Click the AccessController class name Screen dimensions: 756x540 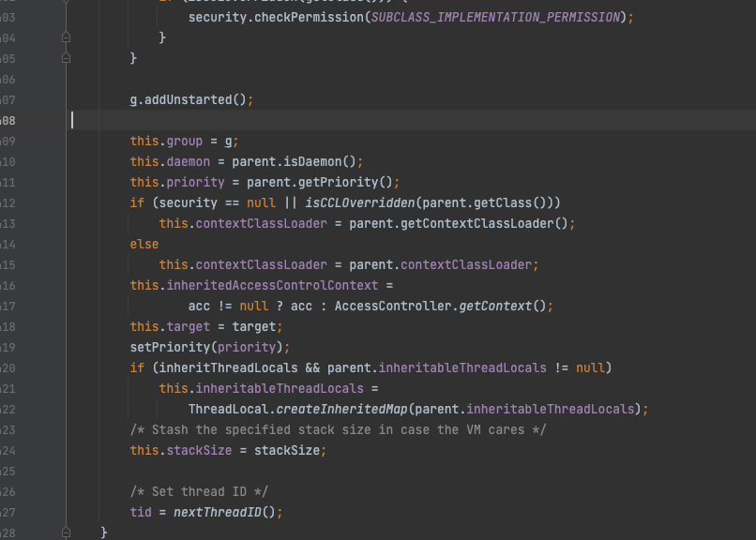393,307
